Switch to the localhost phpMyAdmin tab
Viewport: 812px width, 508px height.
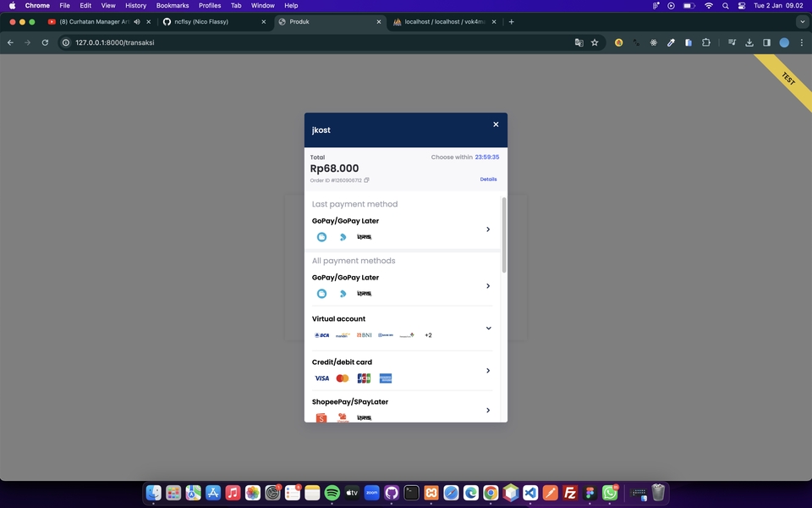pyautogui.click(x=445, y=22)
